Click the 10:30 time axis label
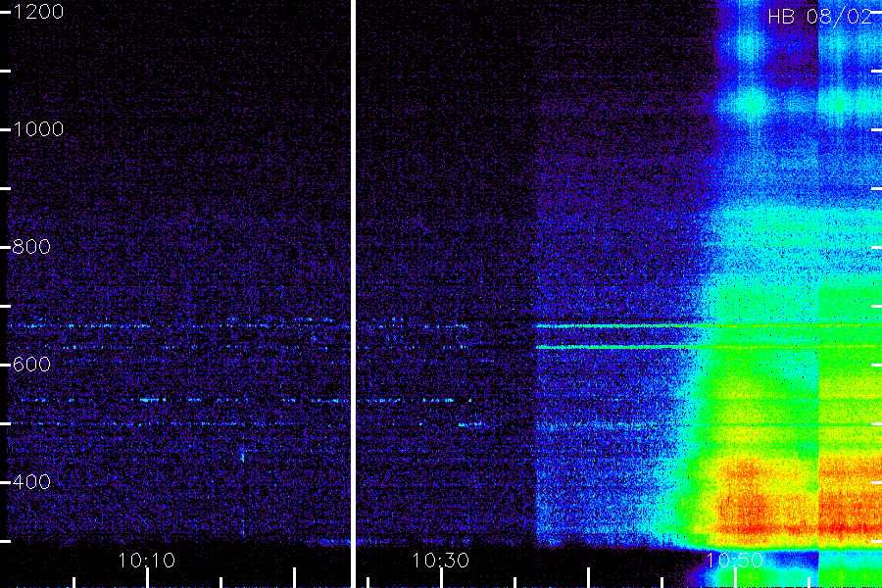Viewport: 882px width, 588px height. tap(440, 561)
